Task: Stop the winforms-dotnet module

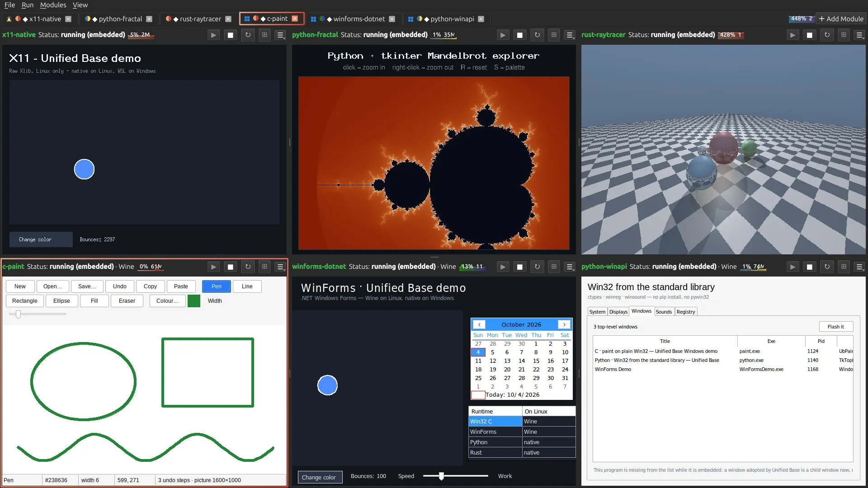Action: 520,267
